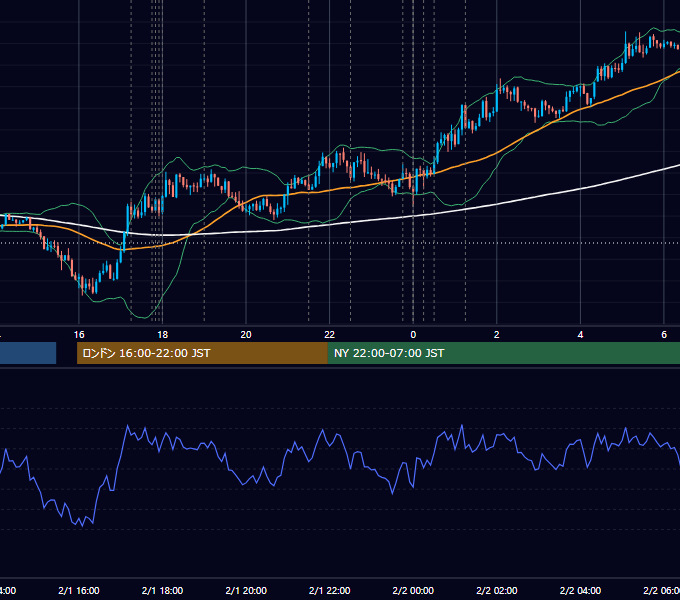
Task: Click the 20 hour label on chart axis
Action: coord(246,335)
